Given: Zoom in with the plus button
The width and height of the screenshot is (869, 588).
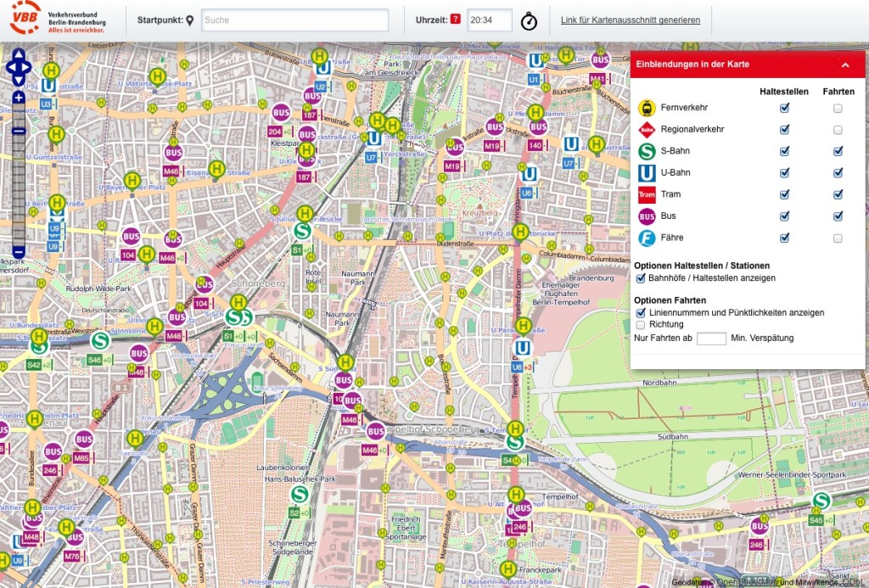Looking at the screenshot, I should (x=19, y=98).
